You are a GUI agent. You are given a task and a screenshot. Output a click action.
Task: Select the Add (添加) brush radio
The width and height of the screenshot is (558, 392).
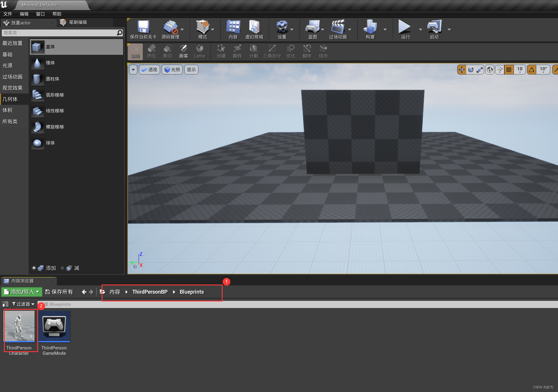click(x=34, y=268)
